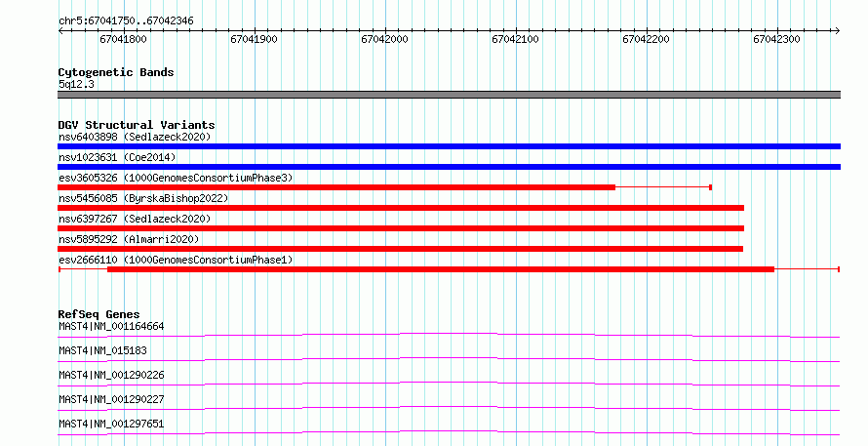Click transcript label MAST4|NM_001297651
Viewport: 868px width, 446px height.
(111, 424)
